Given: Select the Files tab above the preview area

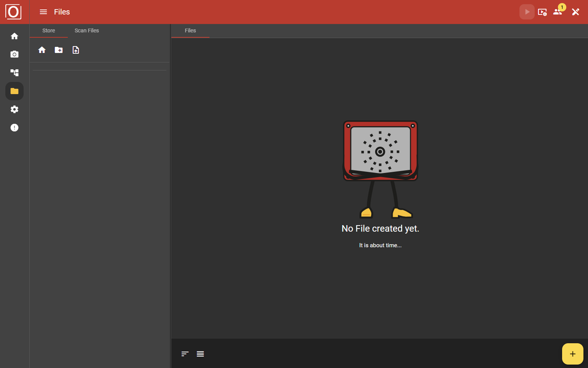Looking at the screenshot, I should tap(190, 30).
